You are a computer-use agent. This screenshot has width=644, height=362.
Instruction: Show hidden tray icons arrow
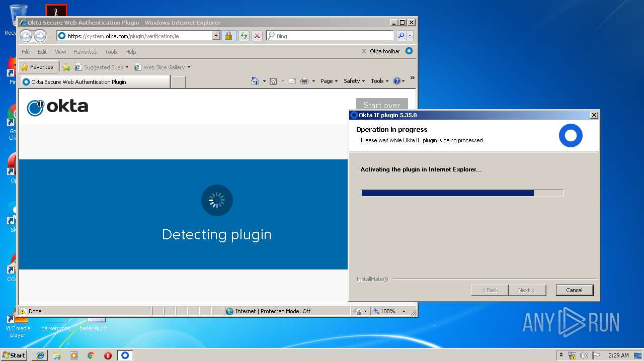tap(561, 355)
